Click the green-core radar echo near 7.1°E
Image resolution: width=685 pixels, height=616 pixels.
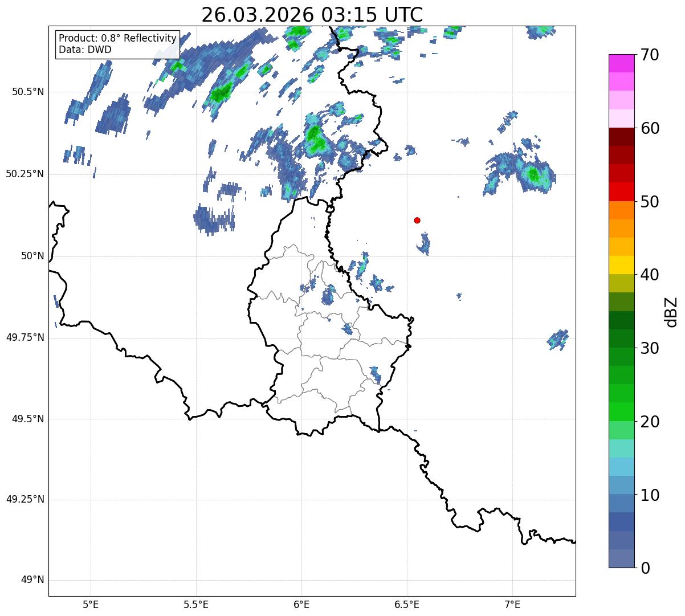coord(533,174)
